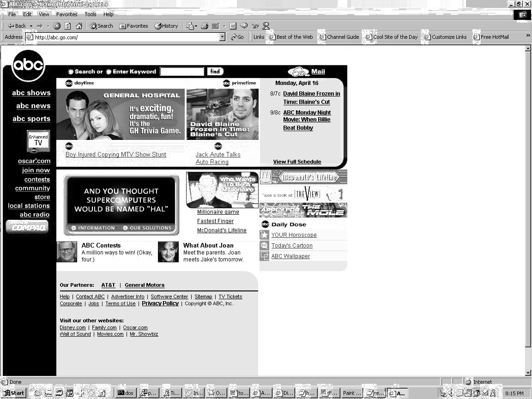Click the Privacy Policy link
532x399 pixels.
(160, 303)
